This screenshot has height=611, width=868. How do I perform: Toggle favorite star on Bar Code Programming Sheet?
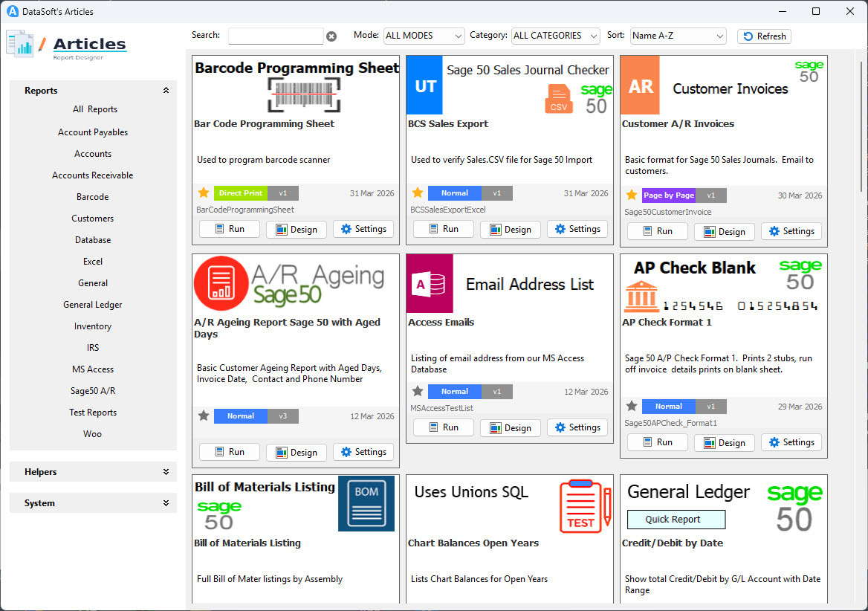[x=204, y=193]
